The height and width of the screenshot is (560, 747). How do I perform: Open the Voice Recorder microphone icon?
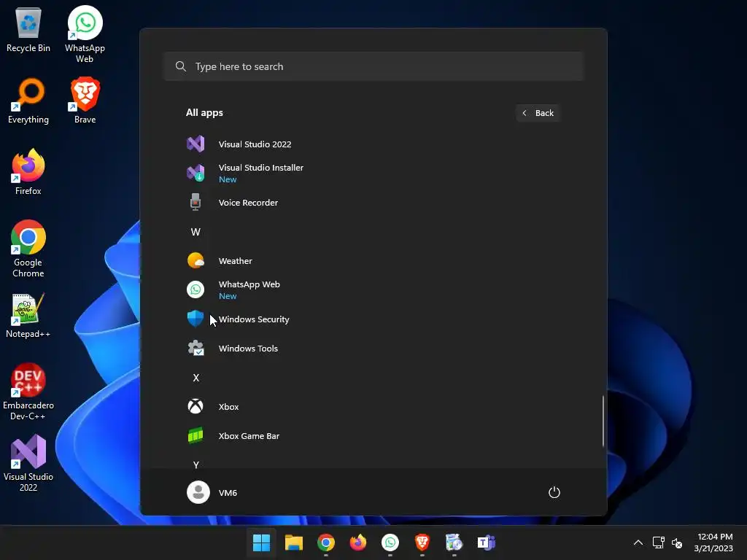(x=196, y=203)
